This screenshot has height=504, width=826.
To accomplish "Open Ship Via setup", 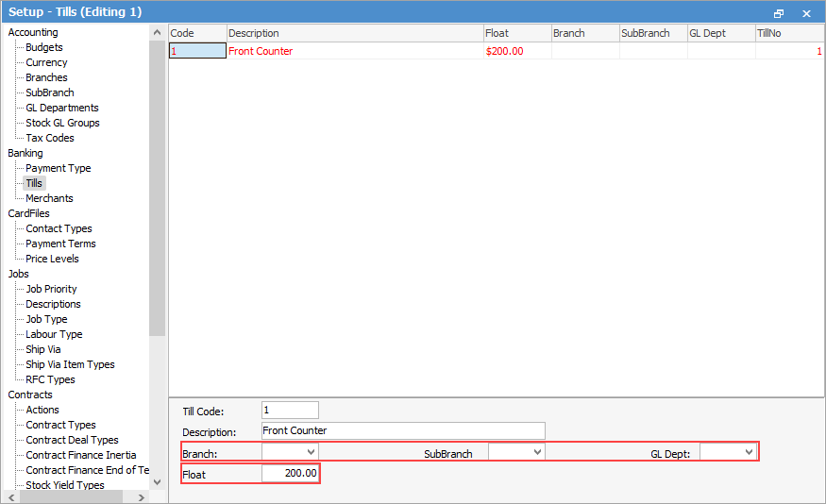I will pyautogui.click(x=43, y=350).
